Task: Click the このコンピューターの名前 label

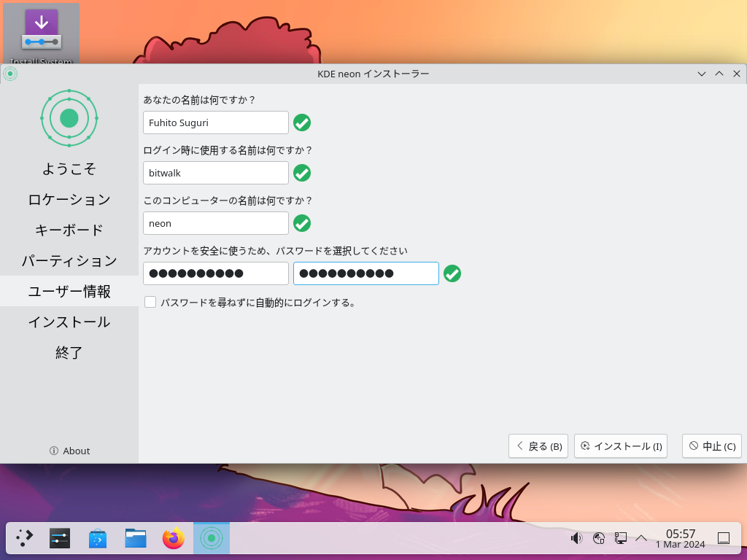Action: pos(228,201)
